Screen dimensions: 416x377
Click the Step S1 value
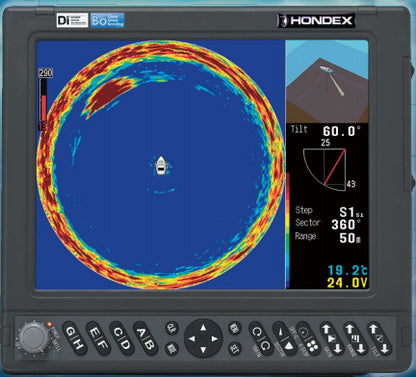[351, 212]
